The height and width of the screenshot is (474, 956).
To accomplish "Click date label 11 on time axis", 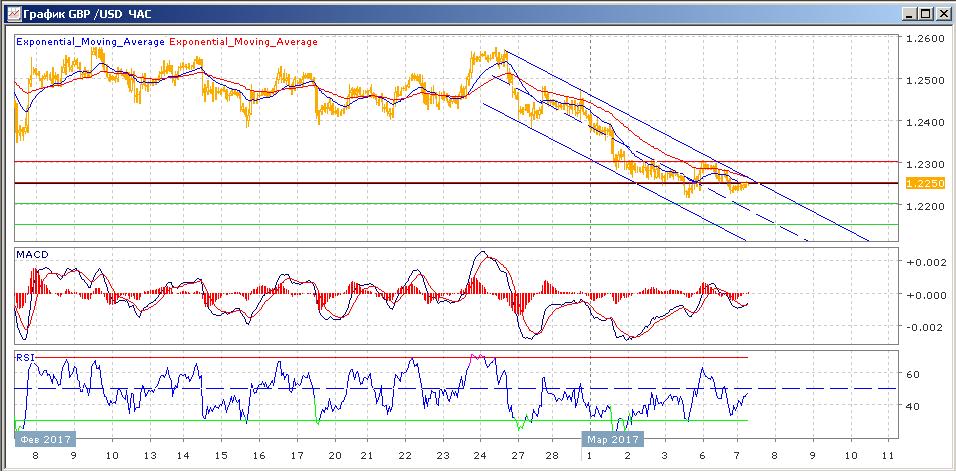I will (x=888, y=456).
